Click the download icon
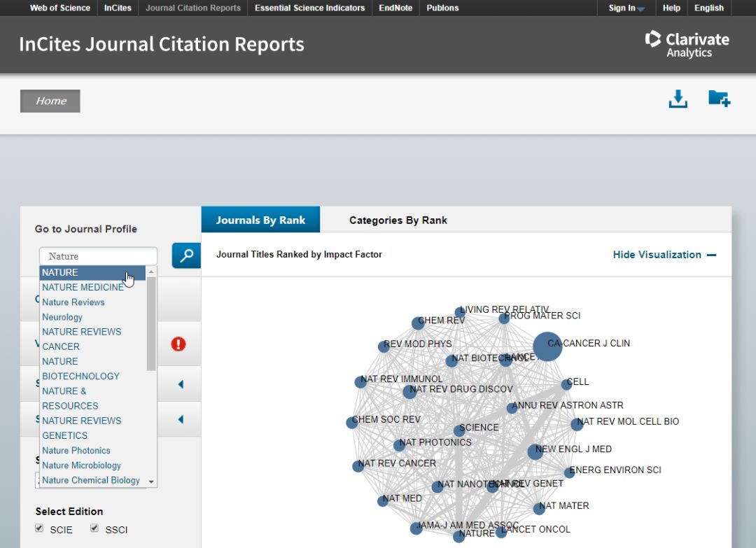The image size is (756, 548). pos(678,99)
